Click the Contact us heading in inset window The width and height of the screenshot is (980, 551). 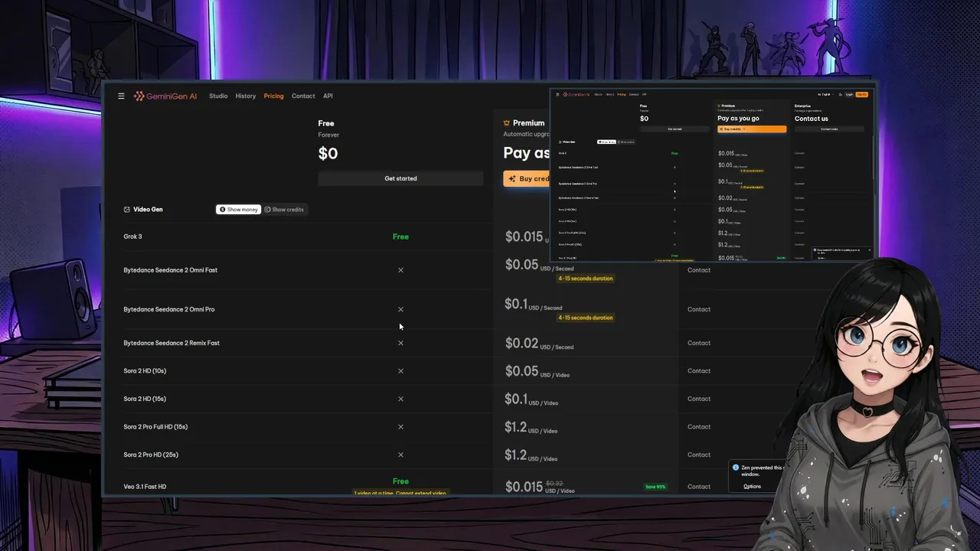click(x=812, y=119)
